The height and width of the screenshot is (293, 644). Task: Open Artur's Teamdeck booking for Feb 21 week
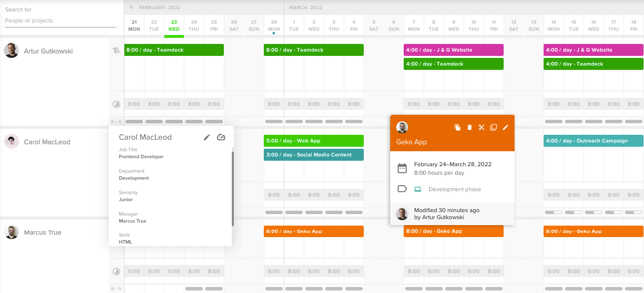pyautogui.click(x=174, y=50)
